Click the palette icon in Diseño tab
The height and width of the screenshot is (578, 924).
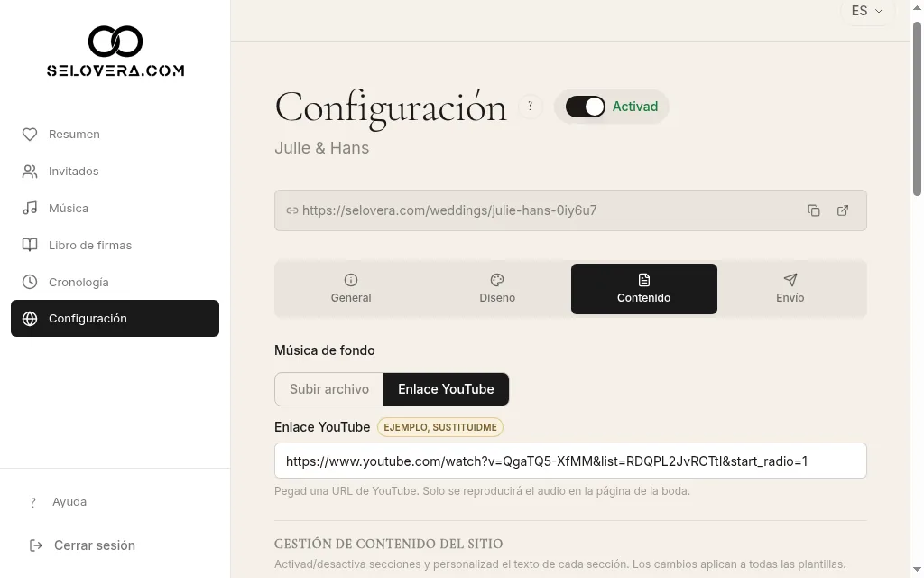[497, 280]
